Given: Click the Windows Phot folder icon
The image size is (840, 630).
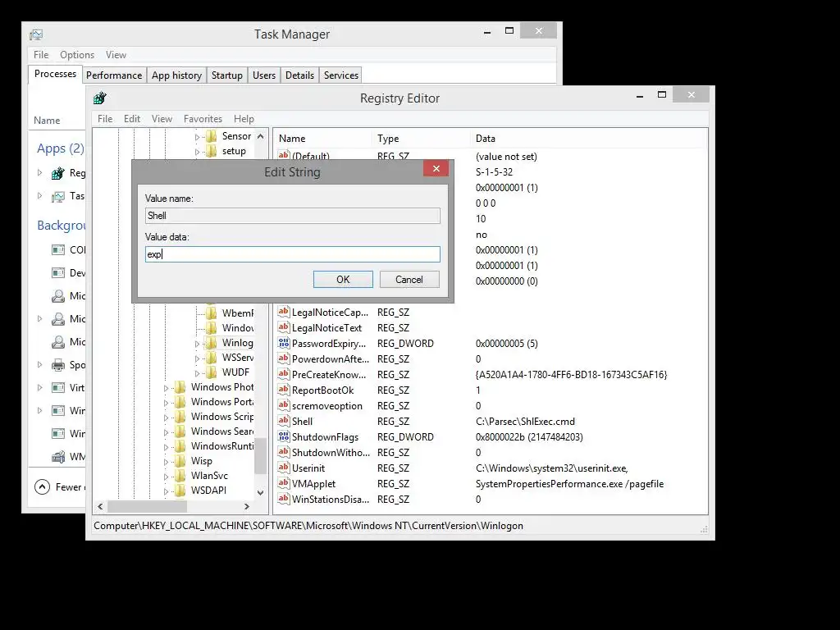Looking at the screenshot, I should [x=180, y=387].
